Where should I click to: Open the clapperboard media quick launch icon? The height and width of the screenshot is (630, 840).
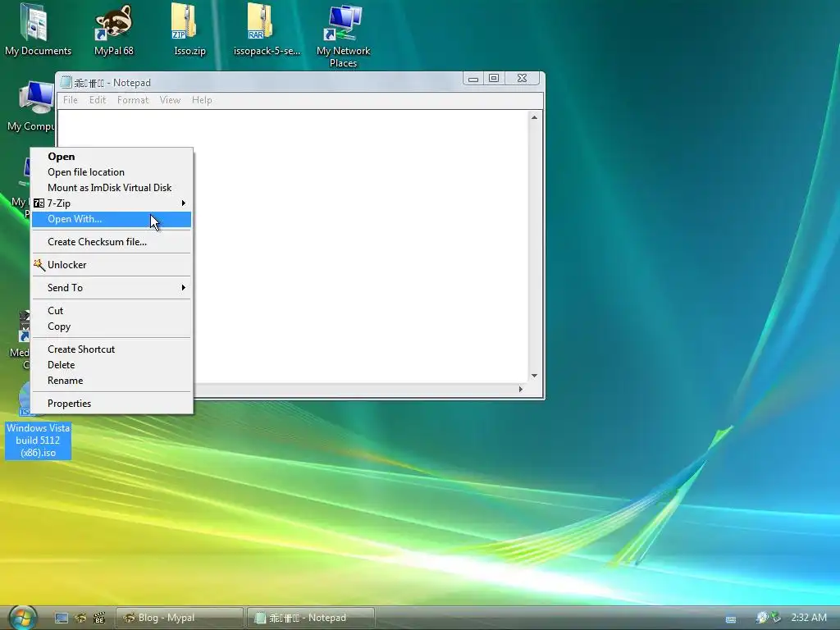point(99,618)
